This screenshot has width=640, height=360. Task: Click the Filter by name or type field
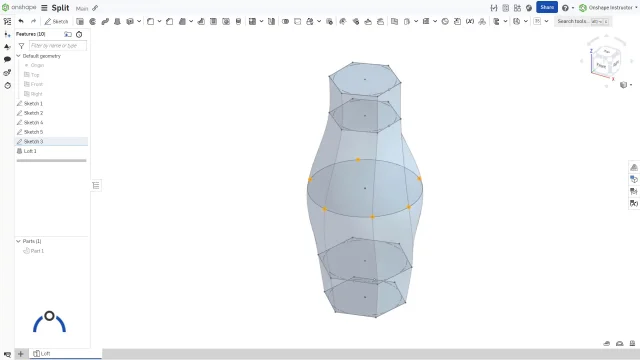tap(58, 46)
